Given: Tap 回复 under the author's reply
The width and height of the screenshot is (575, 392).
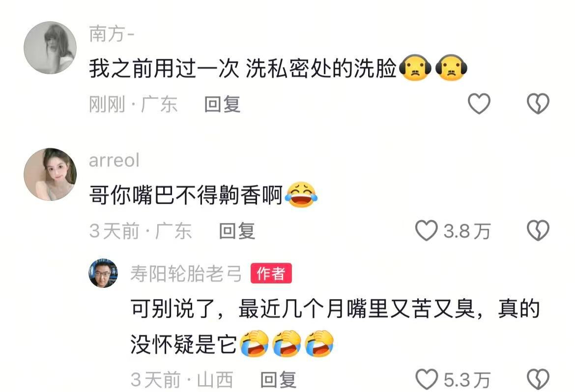Looking at the screenshot, I should 278,380.
